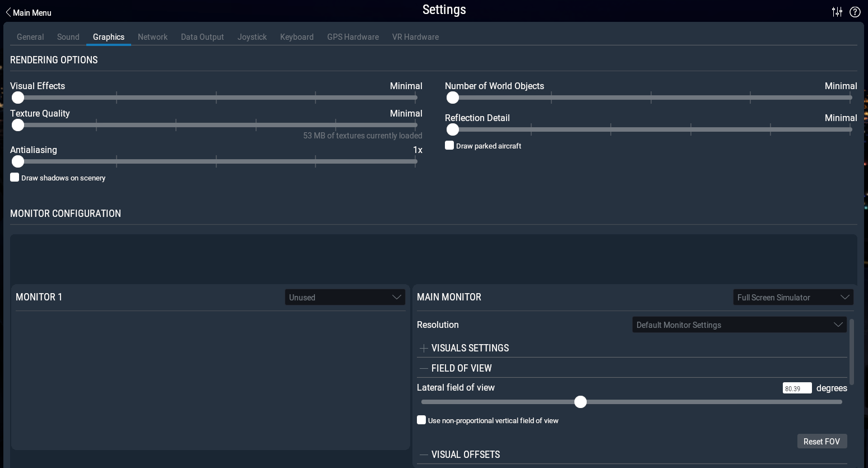Click the Antialiasing 1x value label

point(417,150)
